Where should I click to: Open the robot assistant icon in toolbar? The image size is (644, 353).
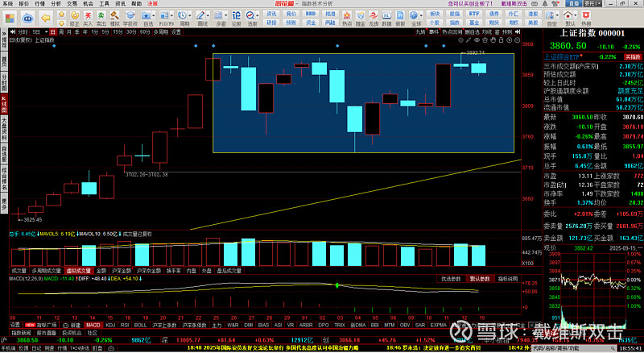coord(27,18)
